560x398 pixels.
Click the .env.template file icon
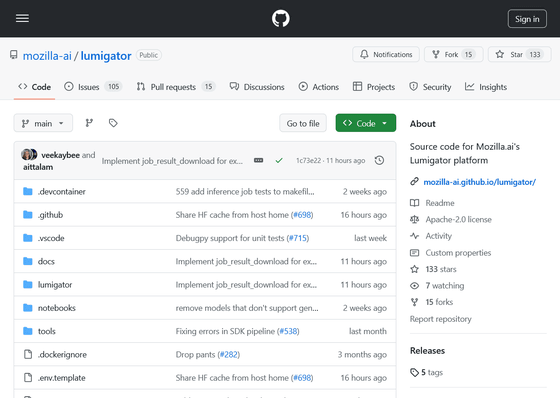point(28,378)
